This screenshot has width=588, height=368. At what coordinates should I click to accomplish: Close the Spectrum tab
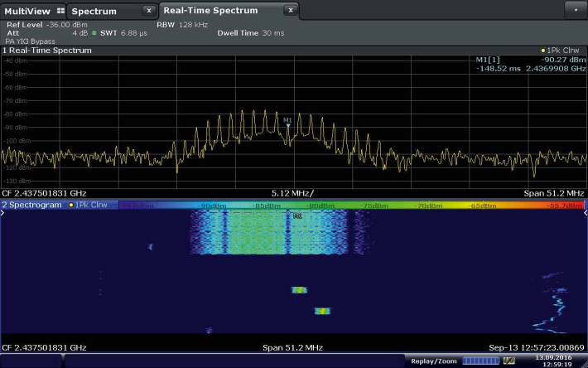pos(147,12)
